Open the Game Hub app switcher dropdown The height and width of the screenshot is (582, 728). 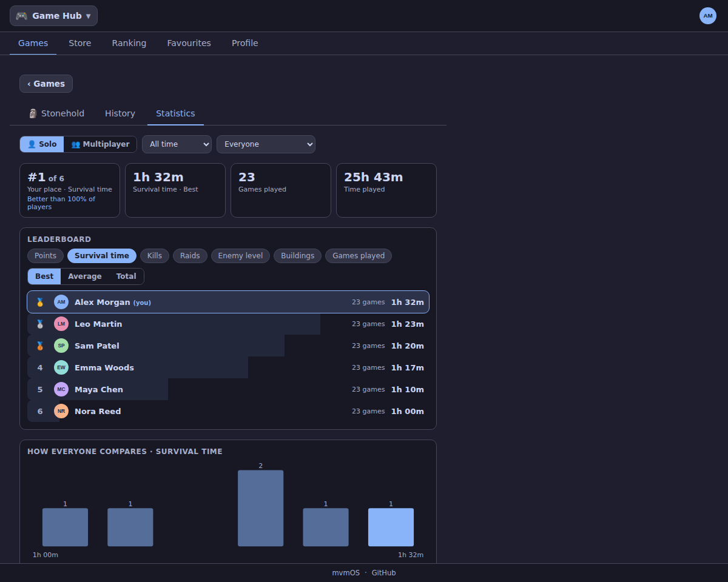point(53,16)
